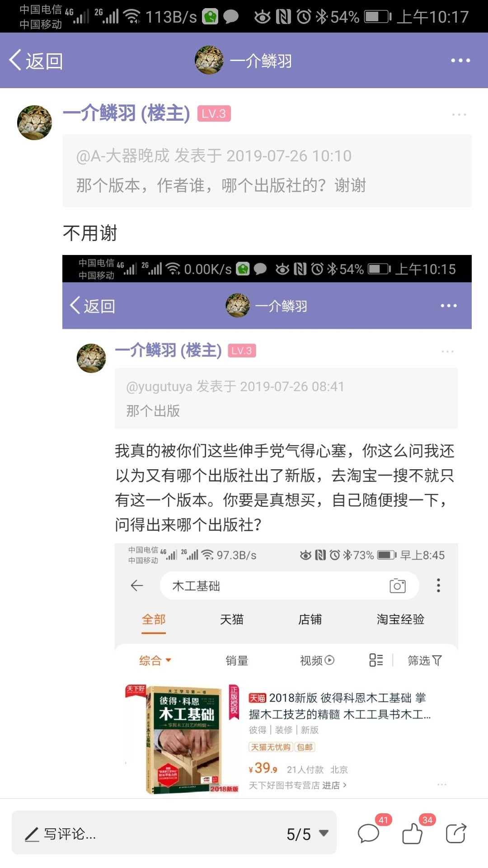Open the quoted reply from @A-大器晚成
This screenshot has height=868, width=488.
(267, 171)
